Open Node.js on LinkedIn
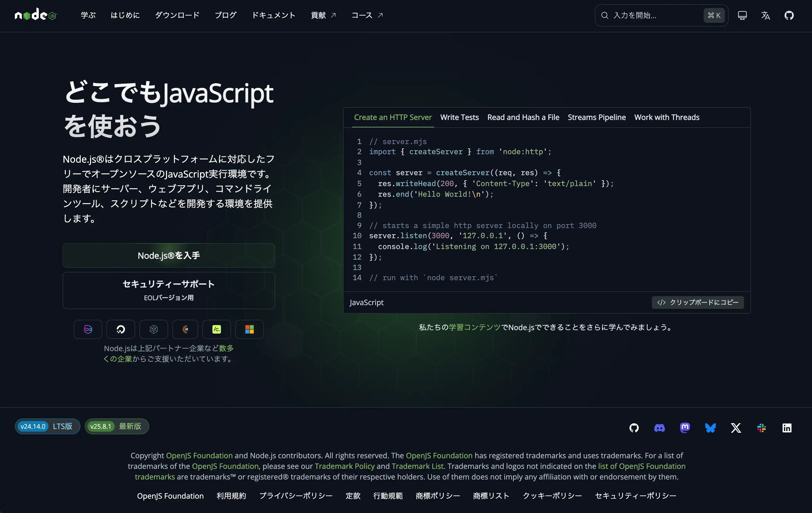The image size is (812, 513). [787, 428]
